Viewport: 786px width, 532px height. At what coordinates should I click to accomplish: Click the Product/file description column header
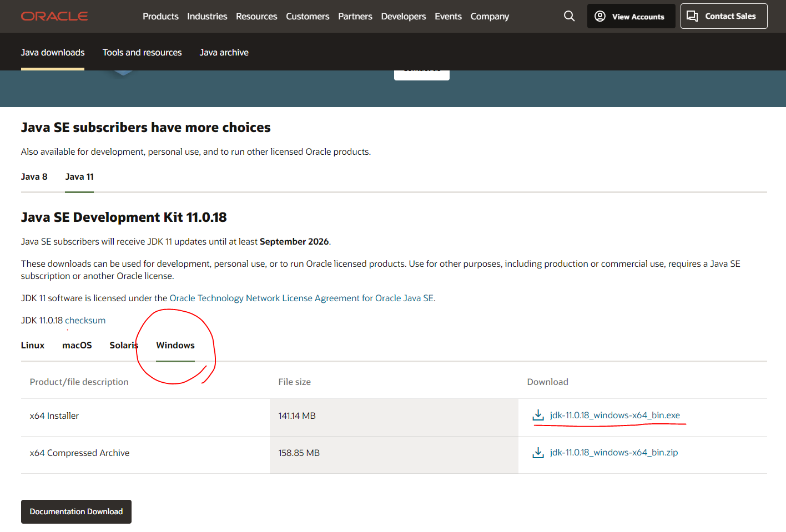(79, 382)
